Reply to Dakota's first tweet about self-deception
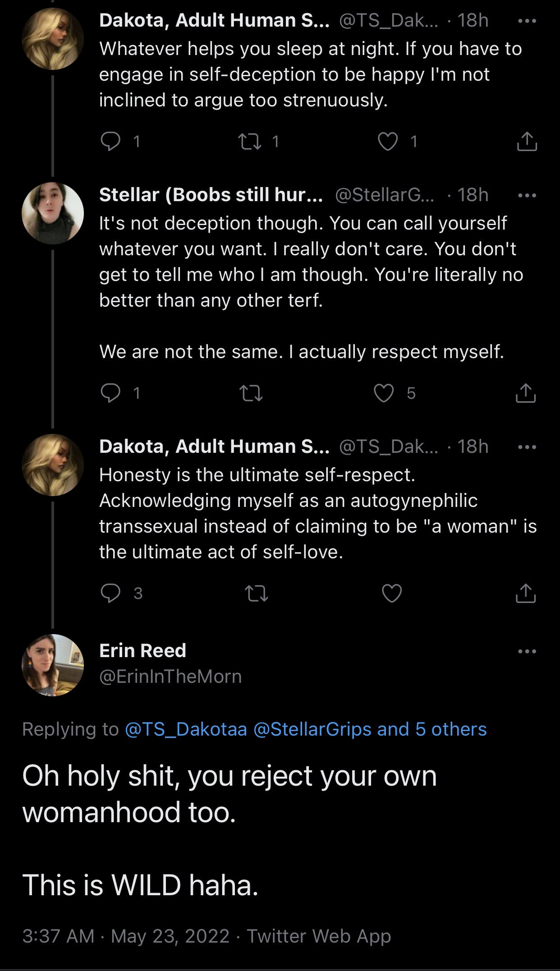The width and height of the screenshot is (560, 971). [x=110, y=141]
